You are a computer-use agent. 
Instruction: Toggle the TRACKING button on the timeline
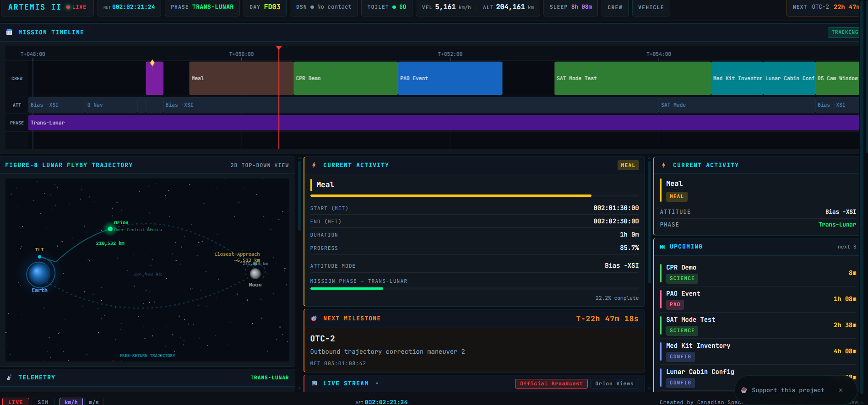844,32
